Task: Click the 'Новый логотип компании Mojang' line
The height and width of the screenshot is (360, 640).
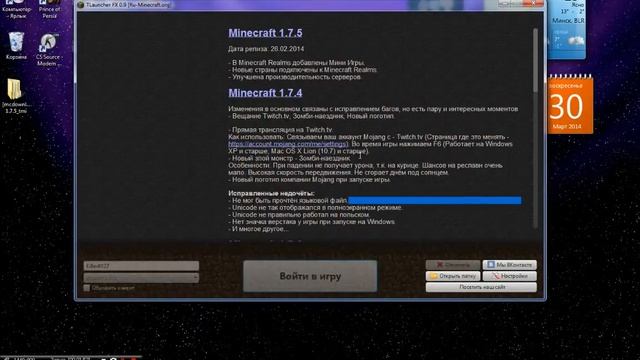Action: point(309,180)
